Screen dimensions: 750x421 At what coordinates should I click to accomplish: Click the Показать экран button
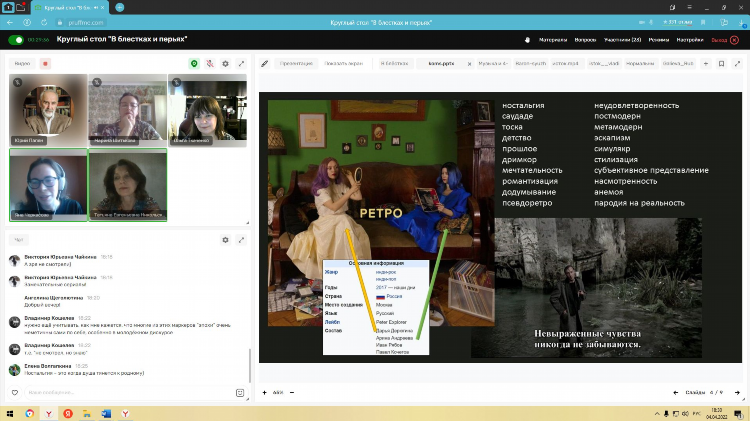click(x=343, y=63)
